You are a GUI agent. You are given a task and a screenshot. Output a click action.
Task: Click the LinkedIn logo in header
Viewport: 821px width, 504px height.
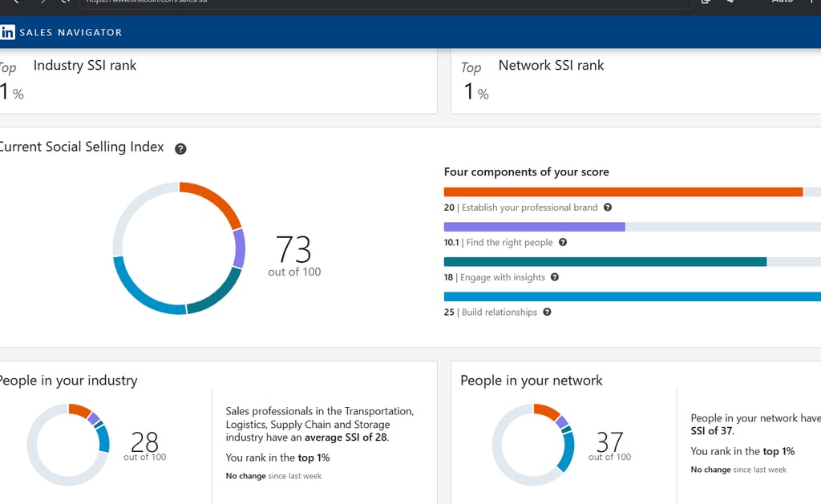(x=7, y=32)
